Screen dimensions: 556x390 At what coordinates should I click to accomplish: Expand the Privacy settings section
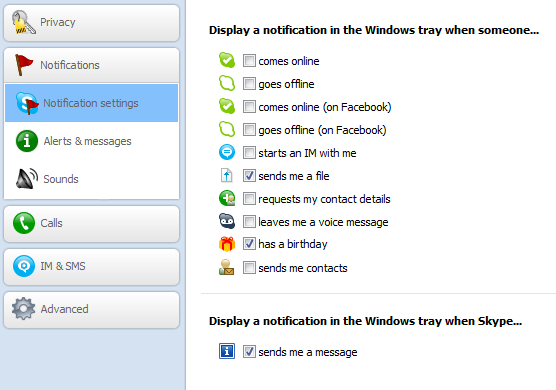coord(91,23)
